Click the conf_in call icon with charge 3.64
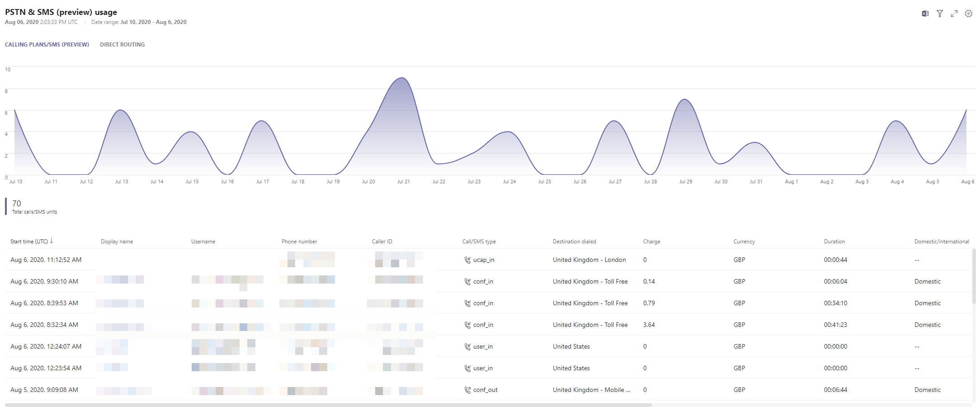The height and width of the screenshot is (410, 980). click(467, 325)
